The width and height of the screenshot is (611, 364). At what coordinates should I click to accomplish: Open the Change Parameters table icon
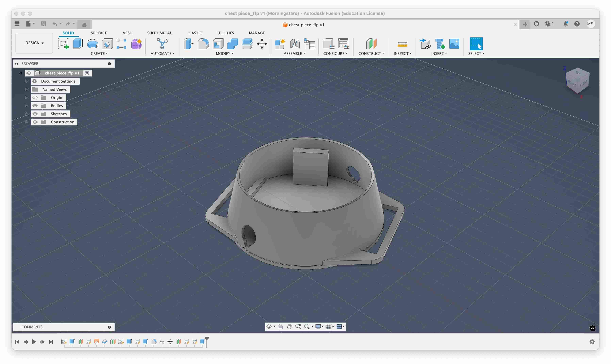(x=343, y=44)
